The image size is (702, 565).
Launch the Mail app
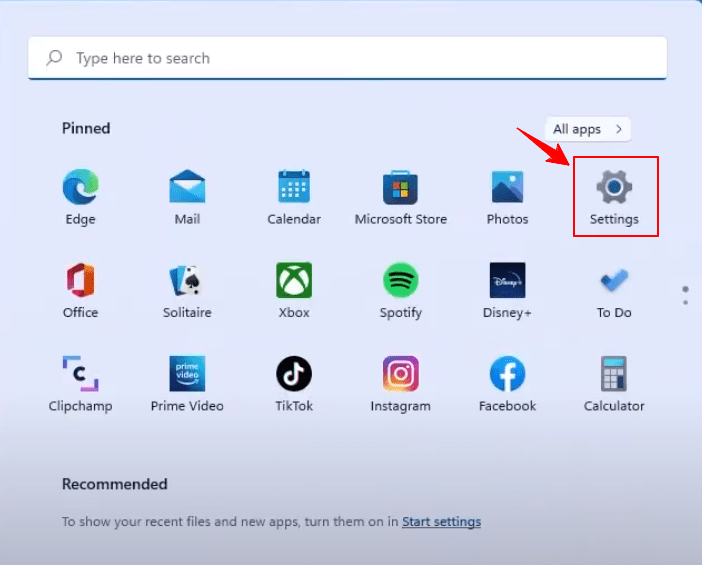pyautogui.click(x=187, y=197)
